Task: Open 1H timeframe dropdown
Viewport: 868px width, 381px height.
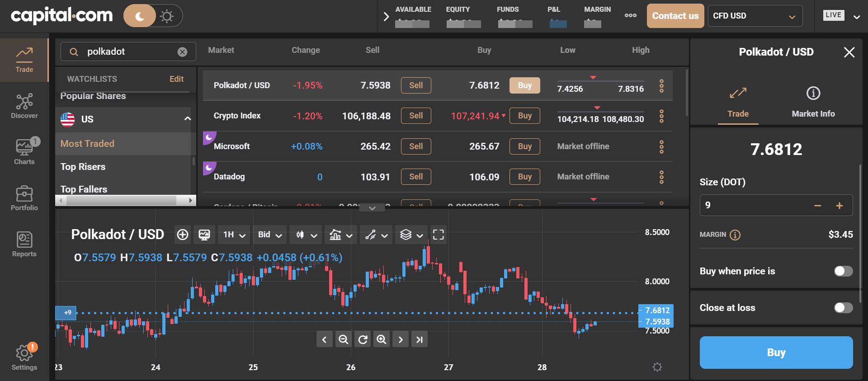Action: 234,235
